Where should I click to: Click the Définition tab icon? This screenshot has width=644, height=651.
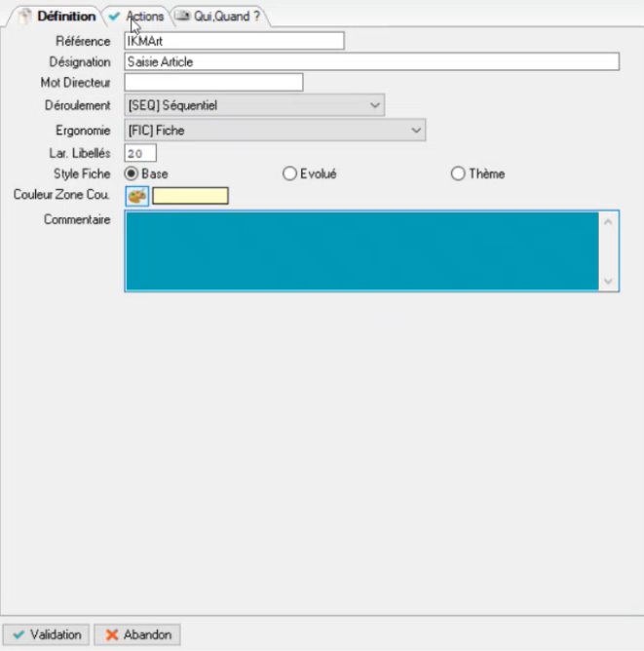tap(26, 17)
